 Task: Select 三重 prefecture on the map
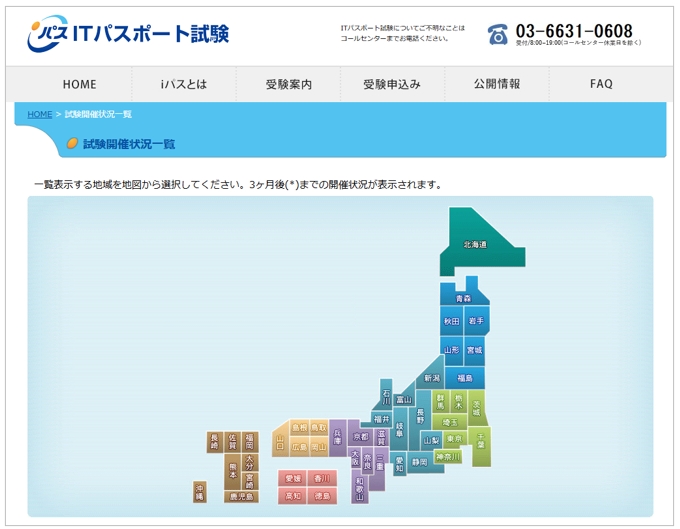[x=380, y=467]
